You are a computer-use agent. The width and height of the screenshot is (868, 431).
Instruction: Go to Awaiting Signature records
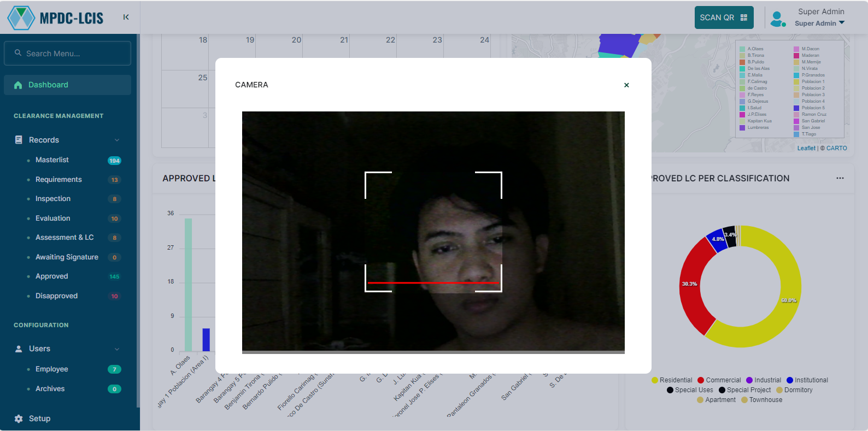67,257
